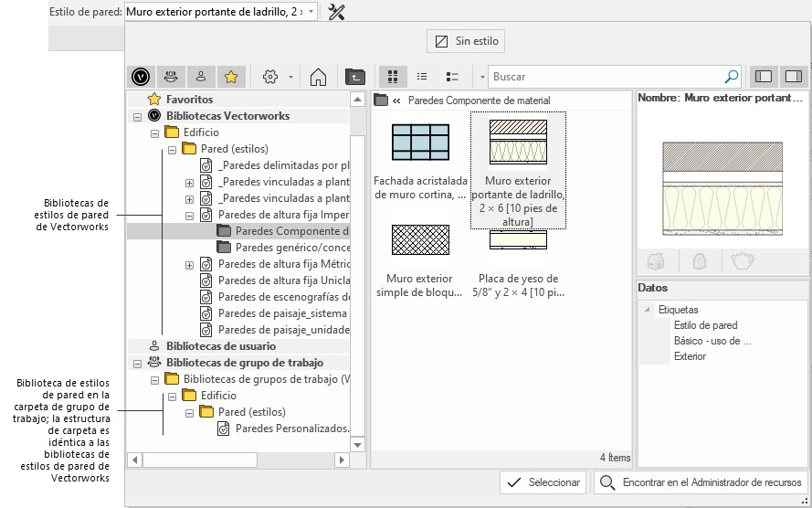Toggle Vectorworks libraries filter button

[141, 77]
